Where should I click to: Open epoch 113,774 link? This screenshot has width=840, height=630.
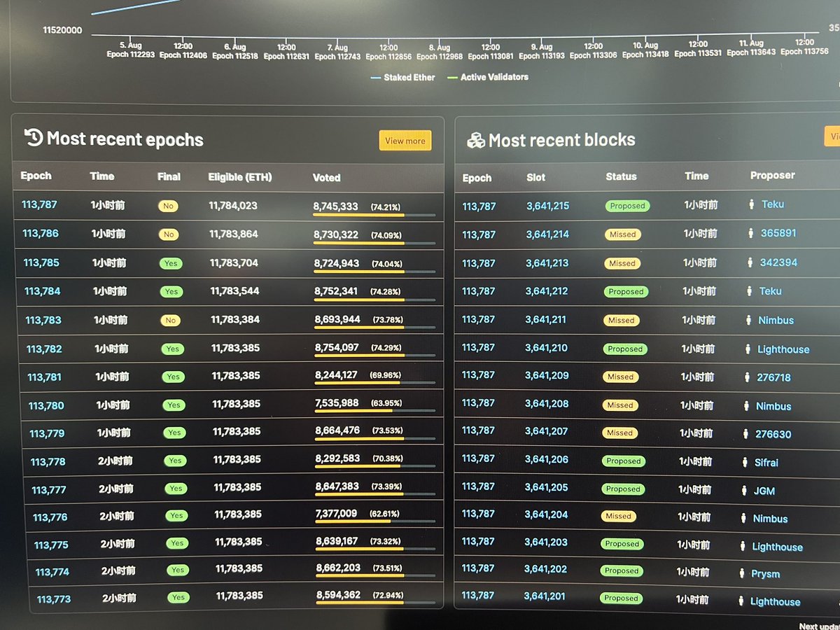pos(52,572)
